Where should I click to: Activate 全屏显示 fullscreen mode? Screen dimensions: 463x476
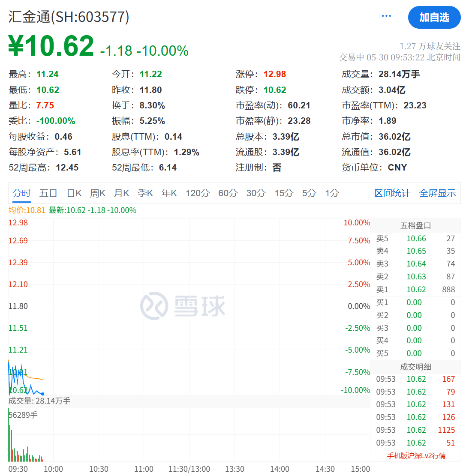click(x=438, y=193)
